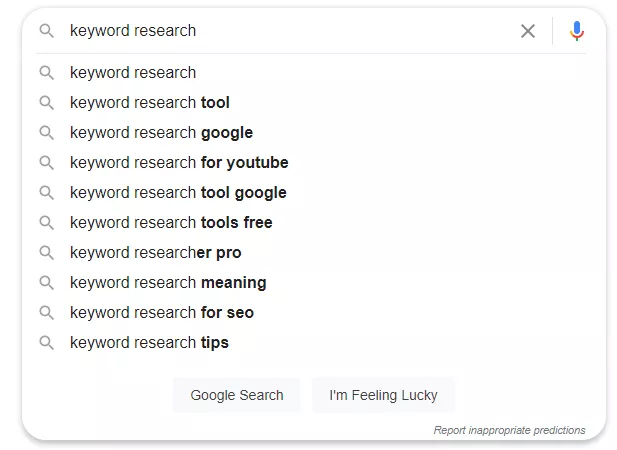Viewport: 617px width, 450px height.
Task: Open 'Report inappropriate predictions' link
Action: [509, 430]
